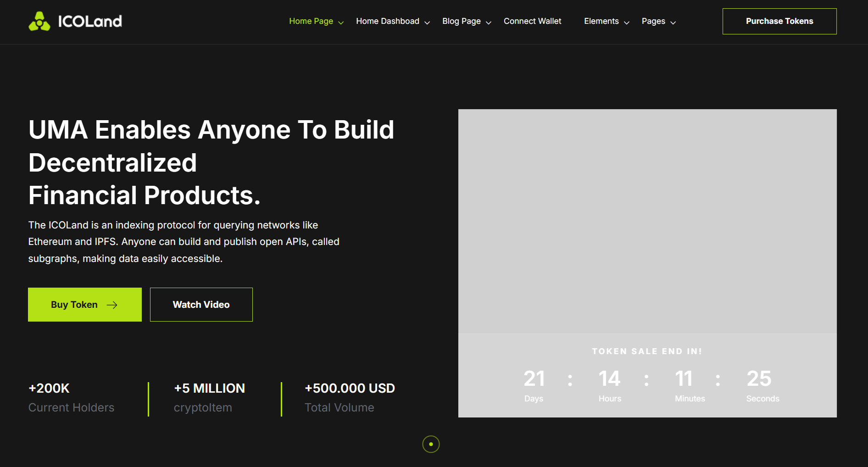Open the Home Page menu item

311,21
